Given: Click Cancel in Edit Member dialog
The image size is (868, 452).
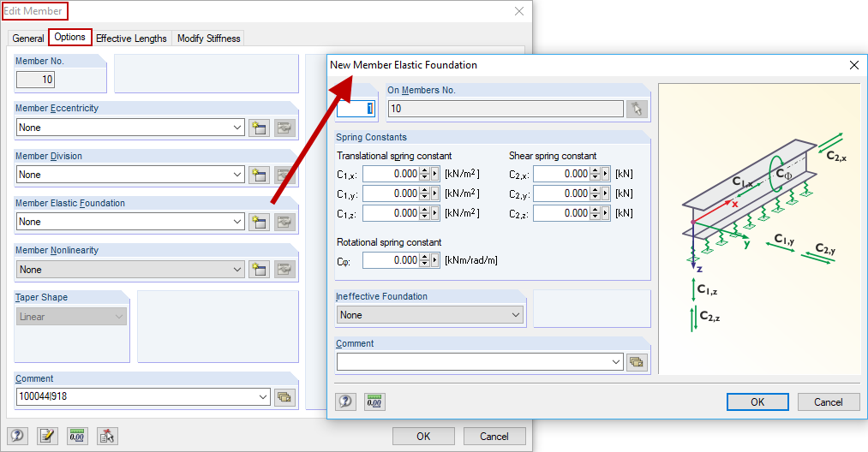Looking at the screenshot, I should click(x=494, y=437).
